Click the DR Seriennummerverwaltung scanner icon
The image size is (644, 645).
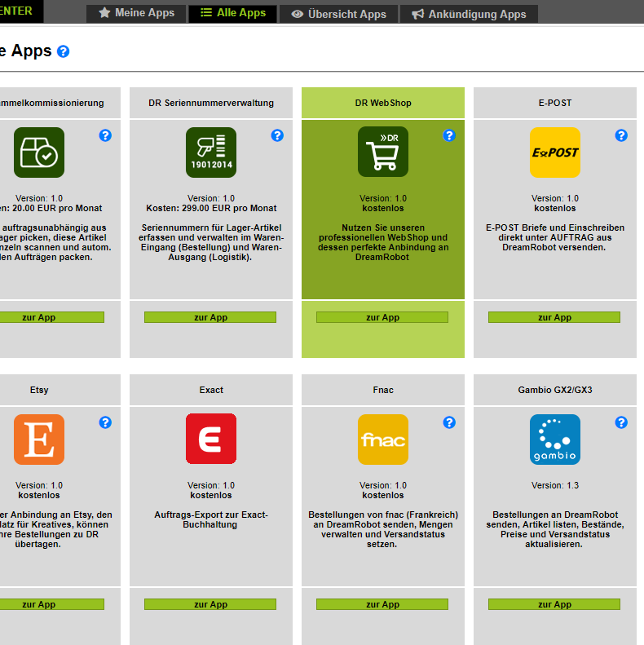pos(211,152)
